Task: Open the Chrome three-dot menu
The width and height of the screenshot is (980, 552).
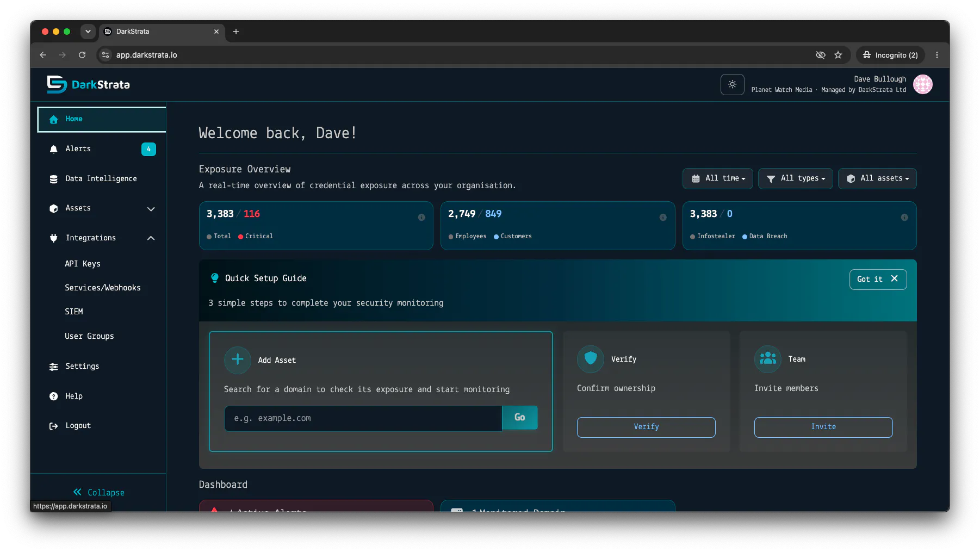Action: pyautogui.click(x=937, y=55)
